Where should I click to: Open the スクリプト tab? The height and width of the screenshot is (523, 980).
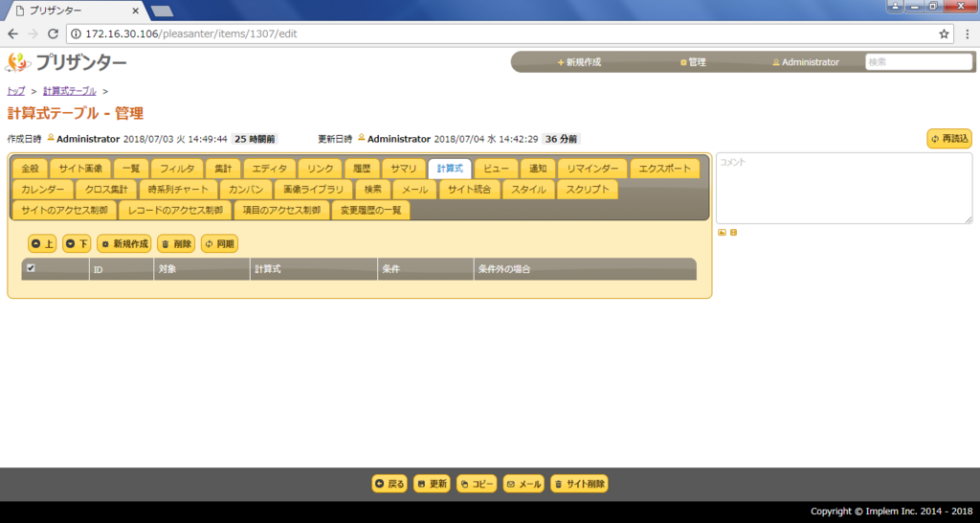[588, 190]
